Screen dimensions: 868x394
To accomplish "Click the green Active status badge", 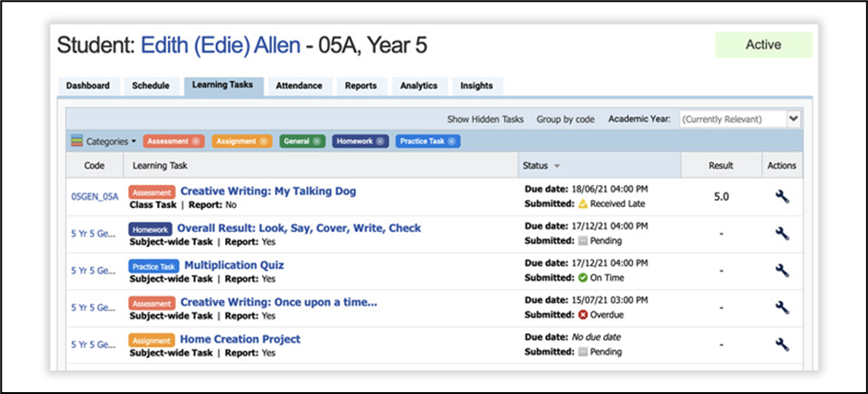I will [763, 45].
